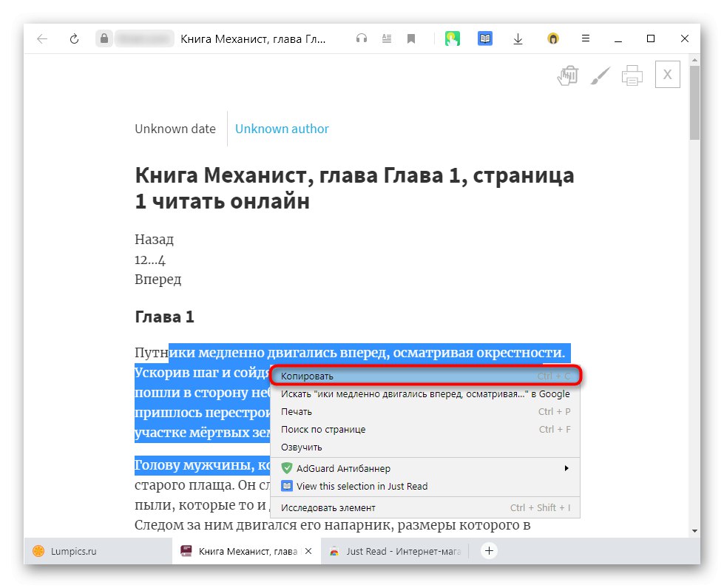Close reader view with the X button
724x588 pixels.
pyautogui.click(x=667, y=74)
